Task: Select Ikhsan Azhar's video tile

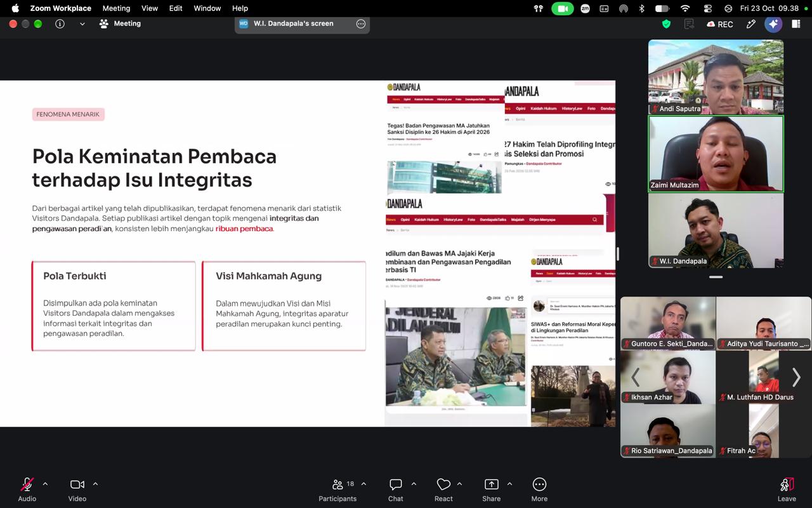Action: tap(668, 377)
